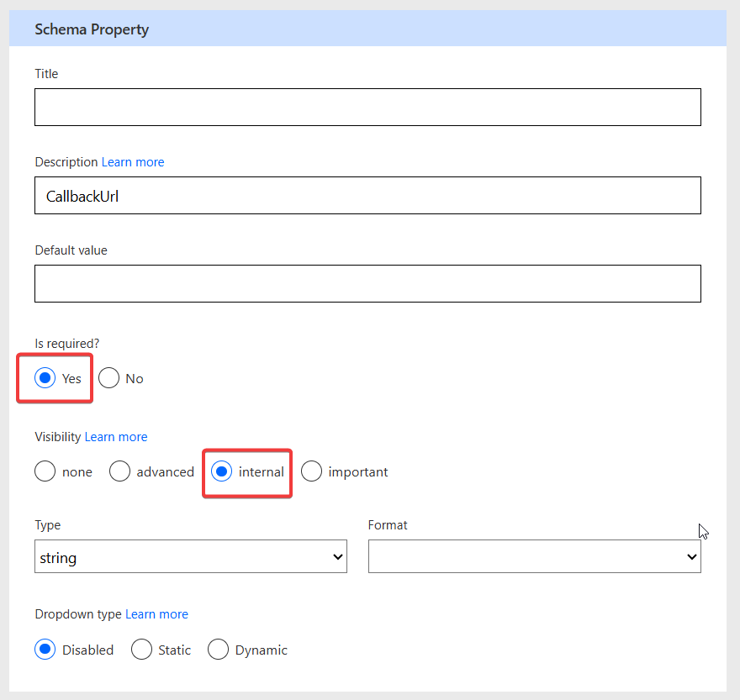Expand the empty Format dropdown
The height and width of the screenshot is (700, 740).
click(x=534, y=557)
